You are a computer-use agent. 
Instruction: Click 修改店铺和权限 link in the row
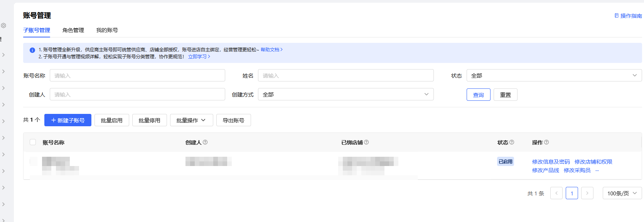tap(593, 162)
